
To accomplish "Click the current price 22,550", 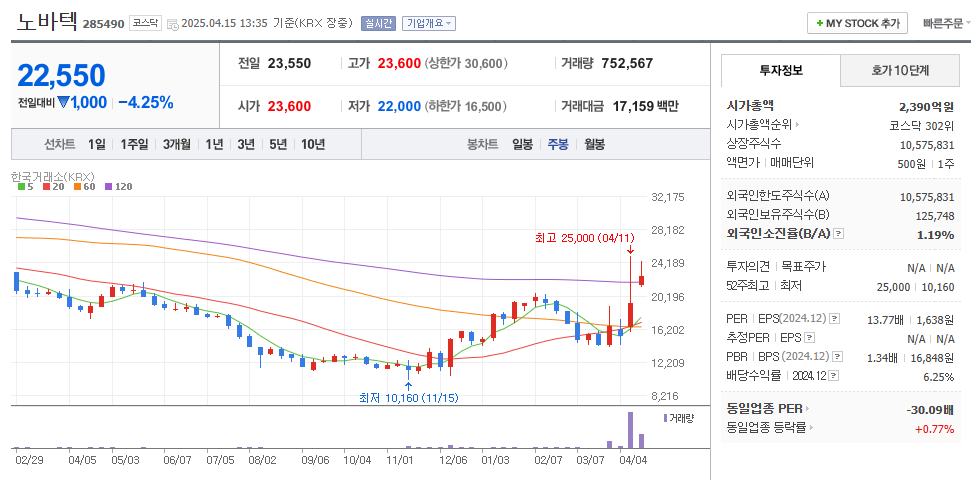I will click(61, 75).
